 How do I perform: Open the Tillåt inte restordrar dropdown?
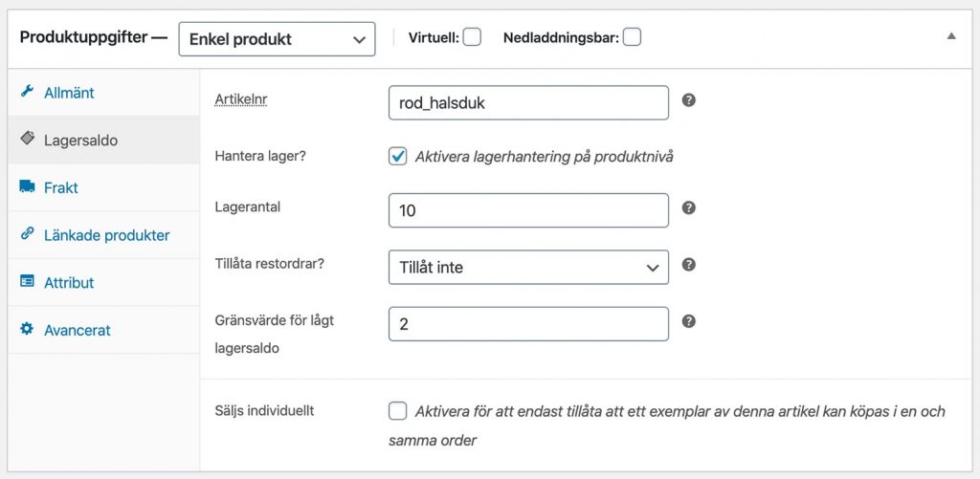(x=528, y=268)
